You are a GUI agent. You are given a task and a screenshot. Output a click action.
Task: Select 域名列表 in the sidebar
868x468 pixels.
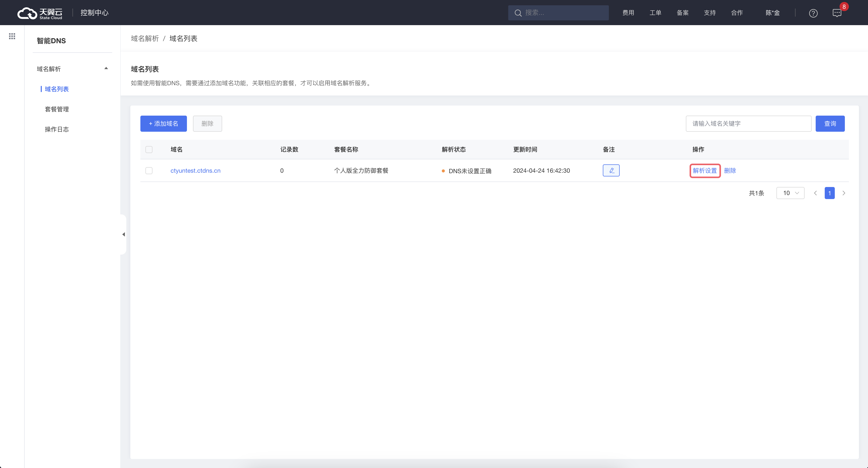[x=57, y=89]
